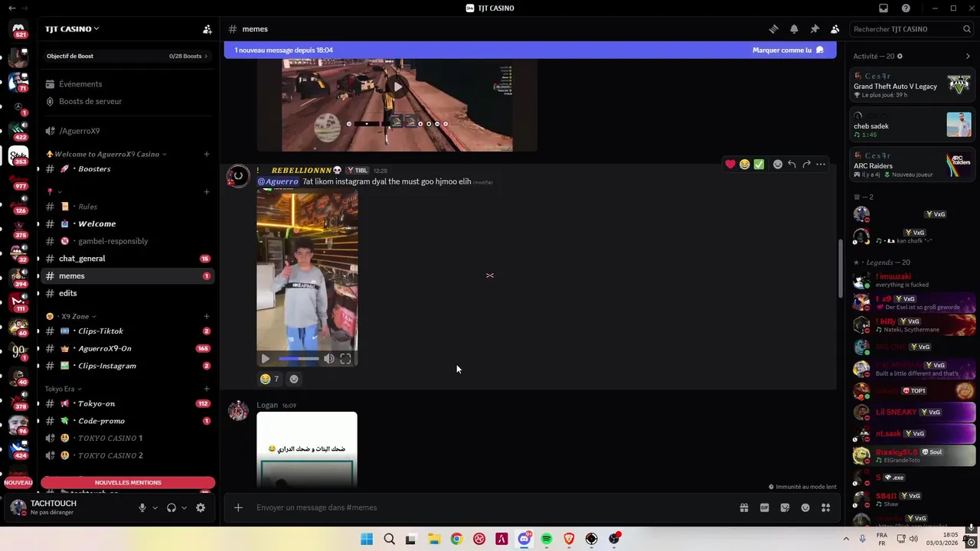This screenshot has width=980, height=551.
Task: Collapse the Tokyo Era category
Action: click(x=63, y=389)
